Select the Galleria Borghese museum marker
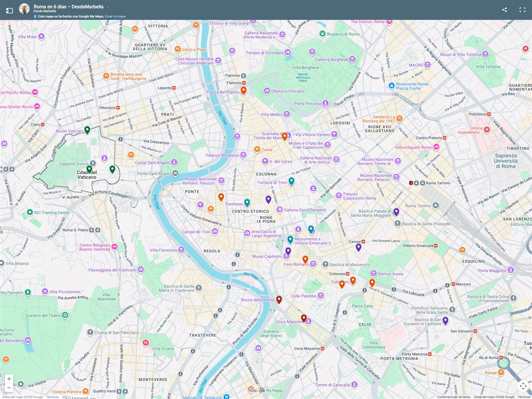Image resolution: width=532 pixels, height=399 pixels. 352,59
